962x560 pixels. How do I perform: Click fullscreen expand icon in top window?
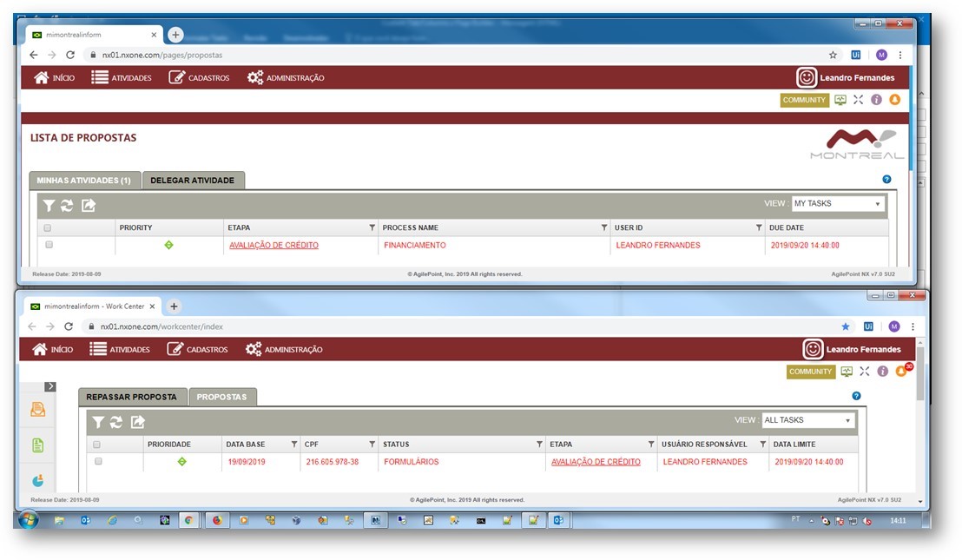[858, 100]
